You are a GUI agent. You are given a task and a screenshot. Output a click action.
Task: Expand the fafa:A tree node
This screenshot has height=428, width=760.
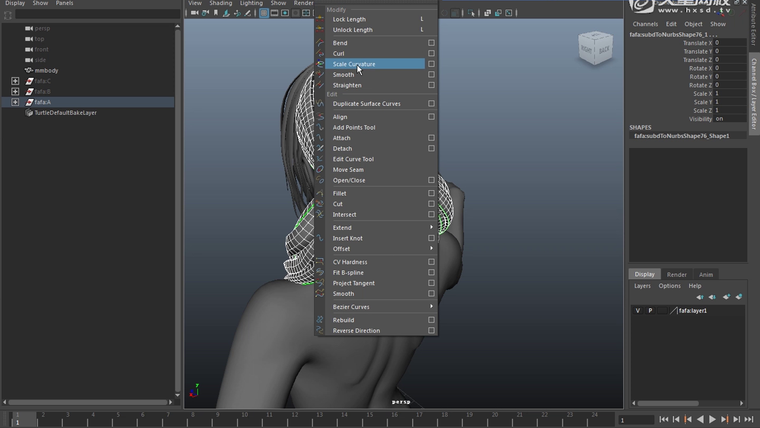15,102
